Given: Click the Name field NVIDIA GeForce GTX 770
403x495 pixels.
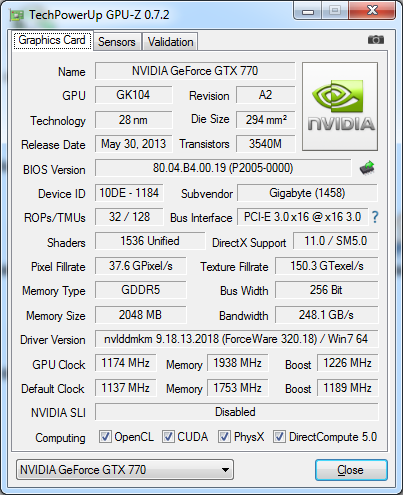Looking at the screenshot, I should click(195, 71).
